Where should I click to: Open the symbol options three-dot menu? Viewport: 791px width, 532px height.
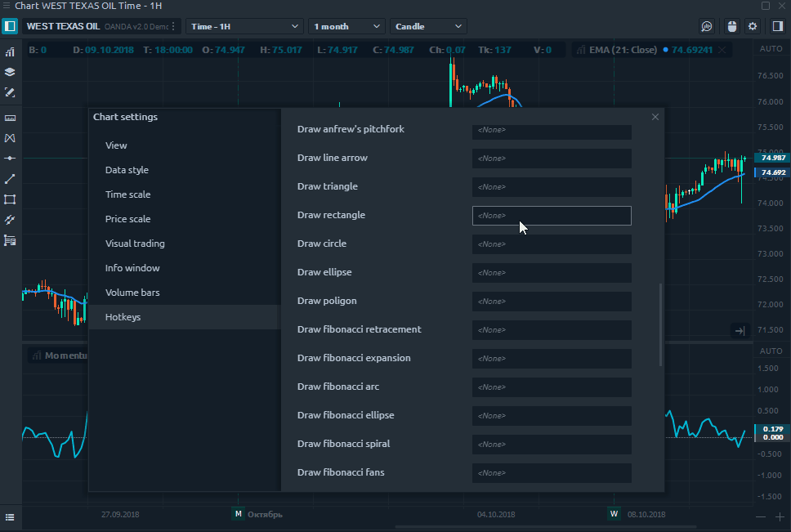173,26
